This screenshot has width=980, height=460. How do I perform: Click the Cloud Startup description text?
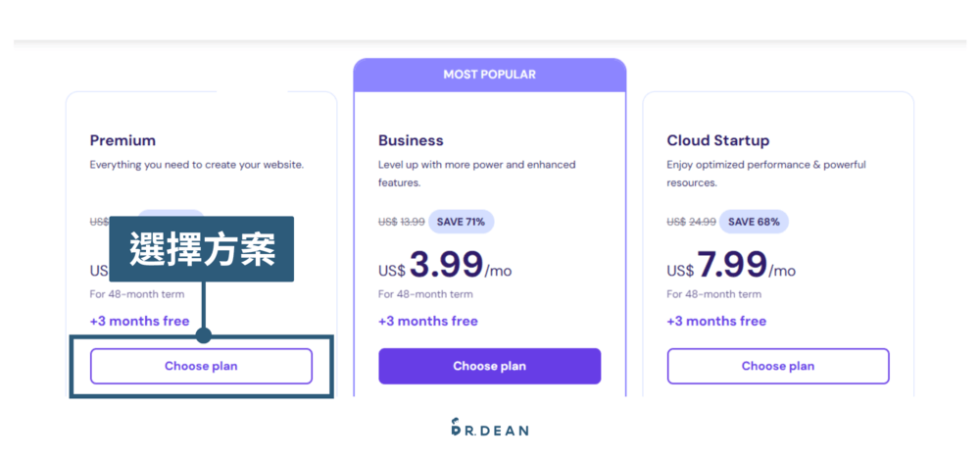pyautogui.click(x=765, y=174)
